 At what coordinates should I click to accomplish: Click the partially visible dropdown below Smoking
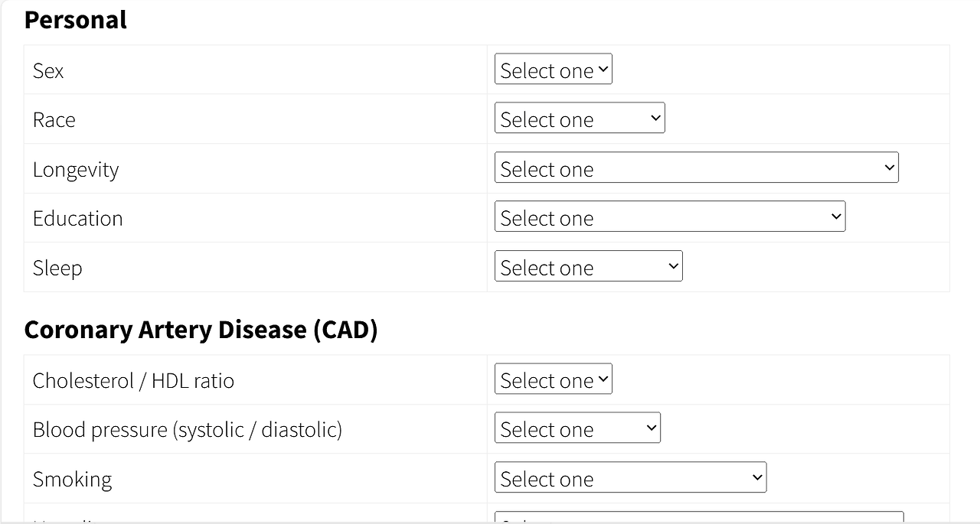coord(698,518)
